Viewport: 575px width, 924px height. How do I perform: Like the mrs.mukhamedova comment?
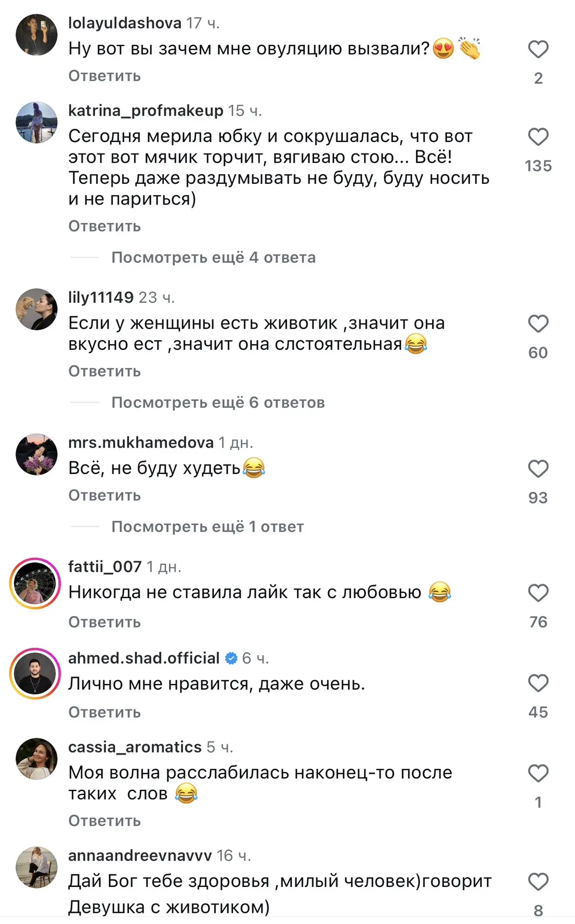pyautogui.click(x=538, y=469)
